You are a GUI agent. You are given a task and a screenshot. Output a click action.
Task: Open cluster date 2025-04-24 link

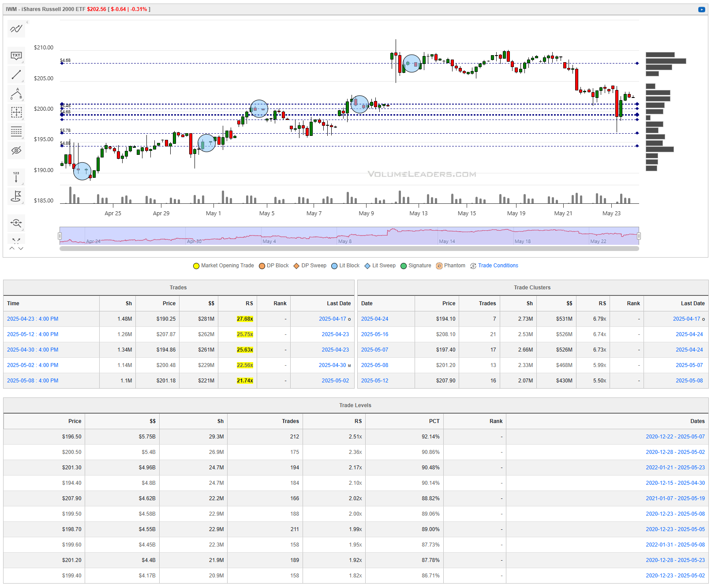pyautogui.click(x=374, y=319)
